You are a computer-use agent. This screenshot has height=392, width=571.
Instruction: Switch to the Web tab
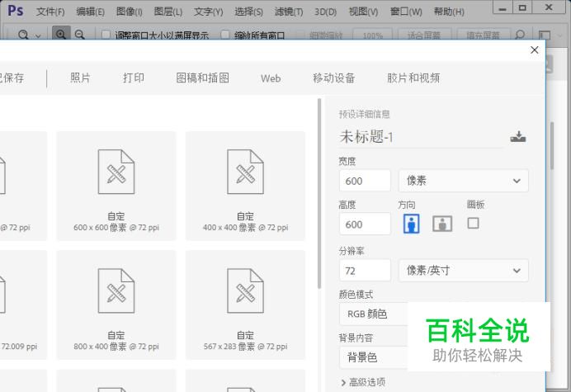(x=271, y=78)
